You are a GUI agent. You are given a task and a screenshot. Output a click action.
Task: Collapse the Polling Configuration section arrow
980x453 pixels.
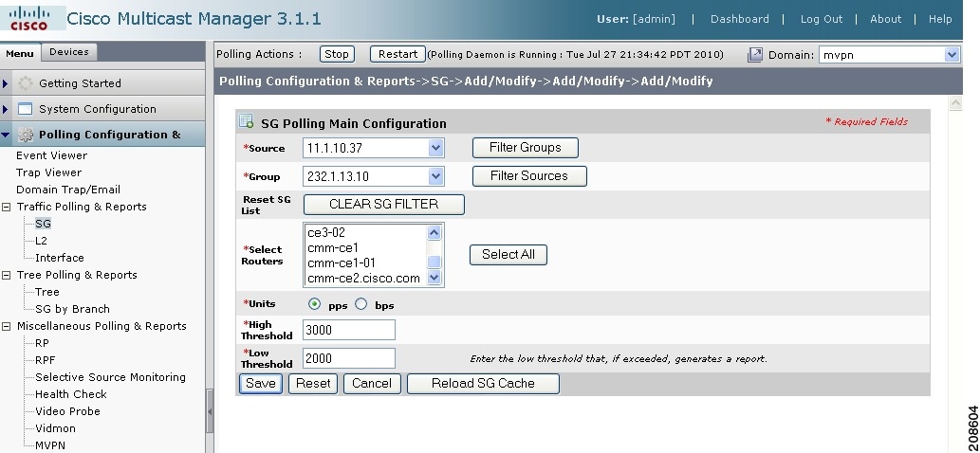coord(6,135)
